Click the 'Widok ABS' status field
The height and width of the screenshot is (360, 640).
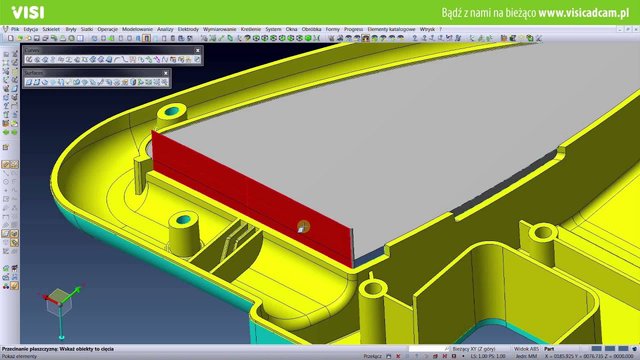[526, 349]
